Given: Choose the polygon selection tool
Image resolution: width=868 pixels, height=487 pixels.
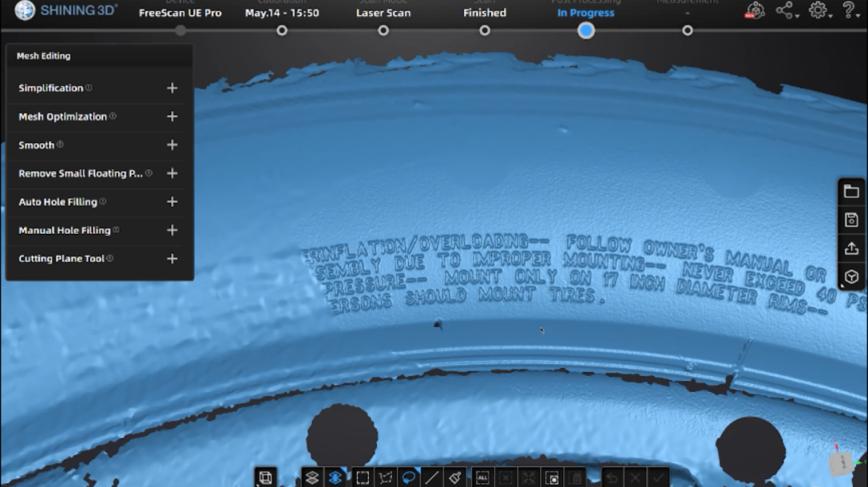Looking at the screenshot, I should pyautogui.click(x=386, y=477).
